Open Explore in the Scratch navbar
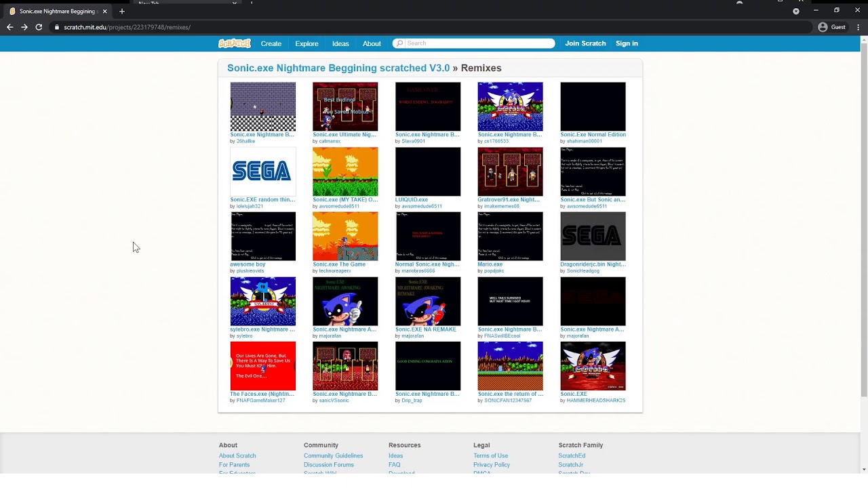This screenshot has height=488, width=868. click(x=307, y=43)
